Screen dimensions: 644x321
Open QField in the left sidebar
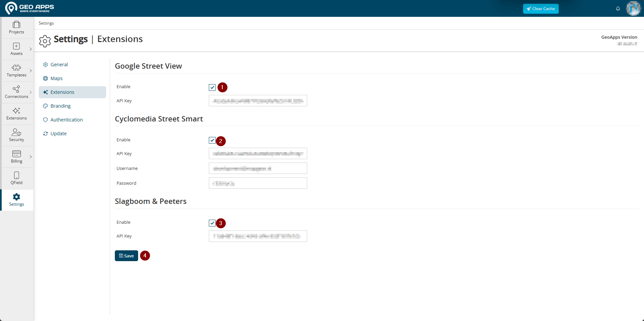(x=17, y=178)
